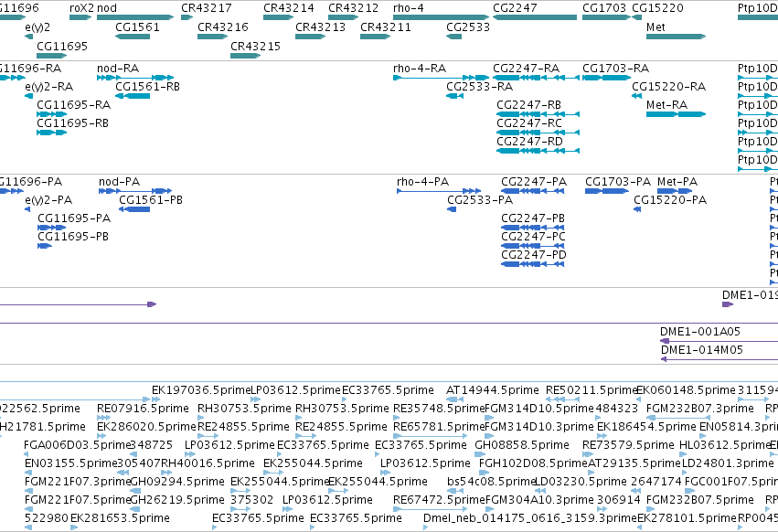Click the CG2247-RA transcript
778x532 pixels.
point(536,78)
